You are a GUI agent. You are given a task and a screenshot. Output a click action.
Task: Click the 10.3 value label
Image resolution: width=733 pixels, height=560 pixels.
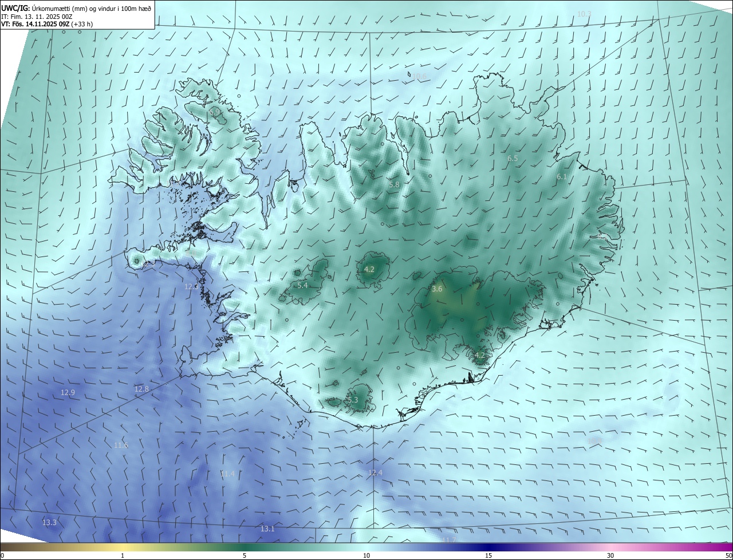point(584,14)
